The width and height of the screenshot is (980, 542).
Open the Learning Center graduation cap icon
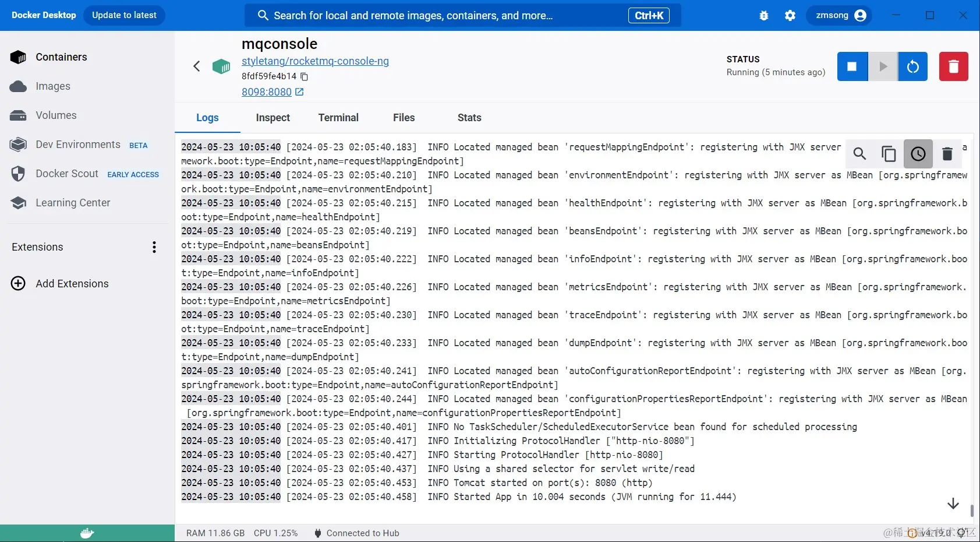pyautogui.click(x=18, y=203)
